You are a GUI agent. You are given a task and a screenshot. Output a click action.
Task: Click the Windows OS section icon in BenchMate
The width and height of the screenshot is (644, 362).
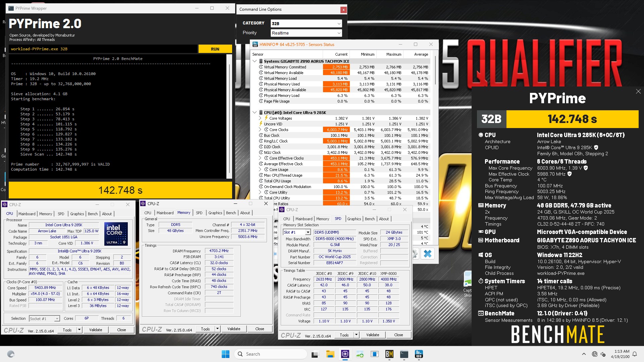[481, 255]
